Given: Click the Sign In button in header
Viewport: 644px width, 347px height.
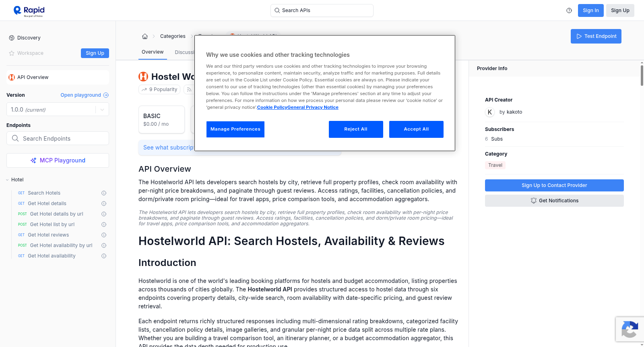Looking at the screenshot, I should point(591,10).
